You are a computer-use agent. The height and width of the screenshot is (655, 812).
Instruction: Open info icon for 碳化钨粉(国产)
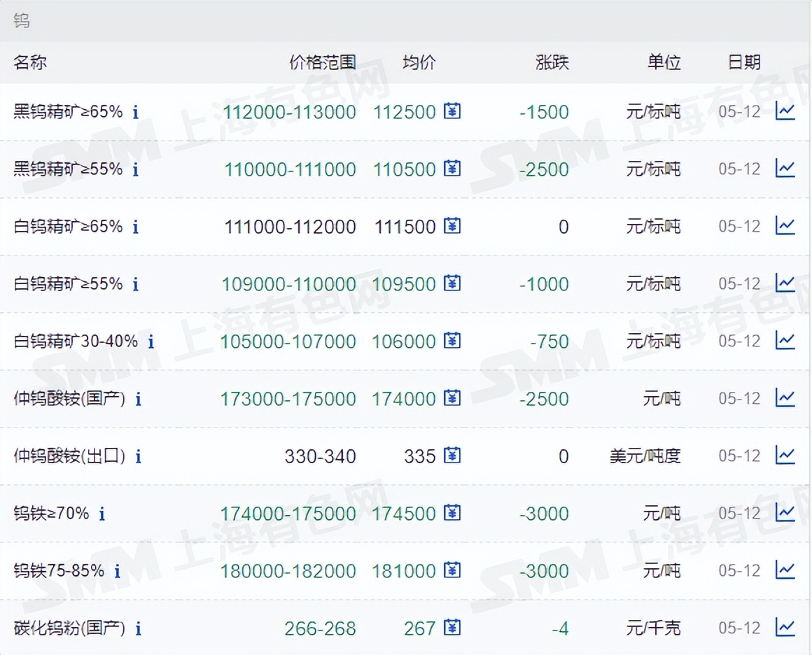(x=139, y=629)
